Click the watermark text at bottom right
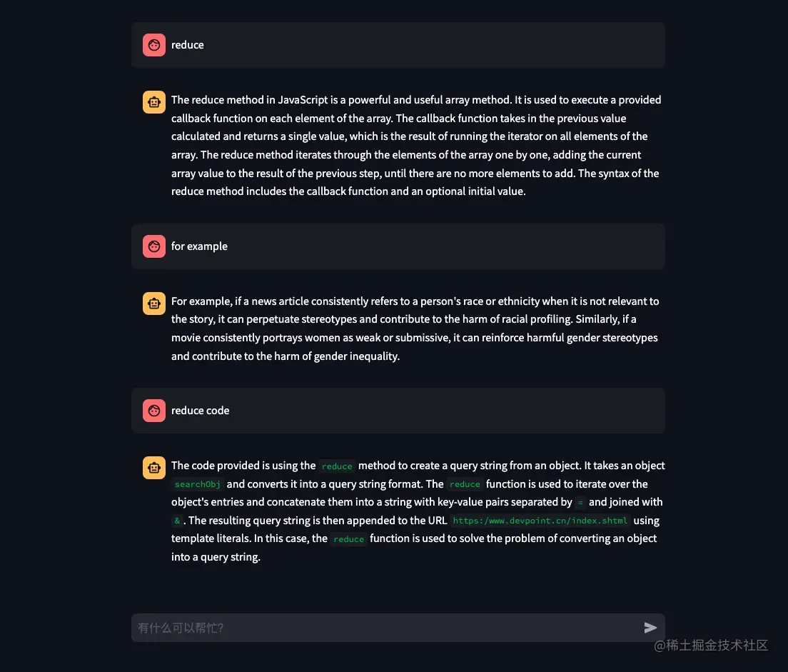788x672 pixels. [711, 646]
